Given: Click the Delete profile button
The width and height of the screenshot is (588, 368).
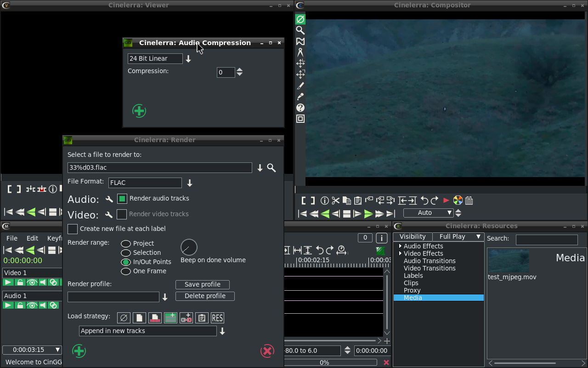Looking at the screenshot, I should coord(205,296).
